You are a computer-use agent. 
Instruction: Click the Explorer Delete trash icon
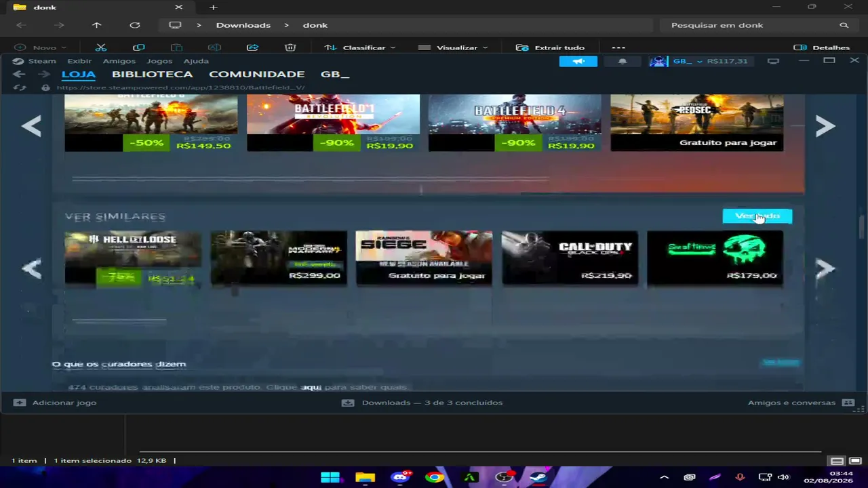click(x=290, y=47)
